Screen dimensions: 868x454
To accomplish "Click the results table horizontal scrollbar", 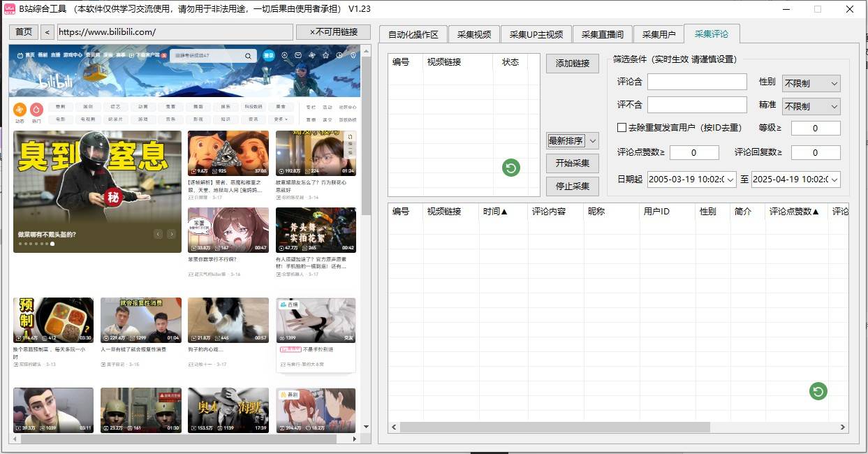I will [x=555, y=427].
